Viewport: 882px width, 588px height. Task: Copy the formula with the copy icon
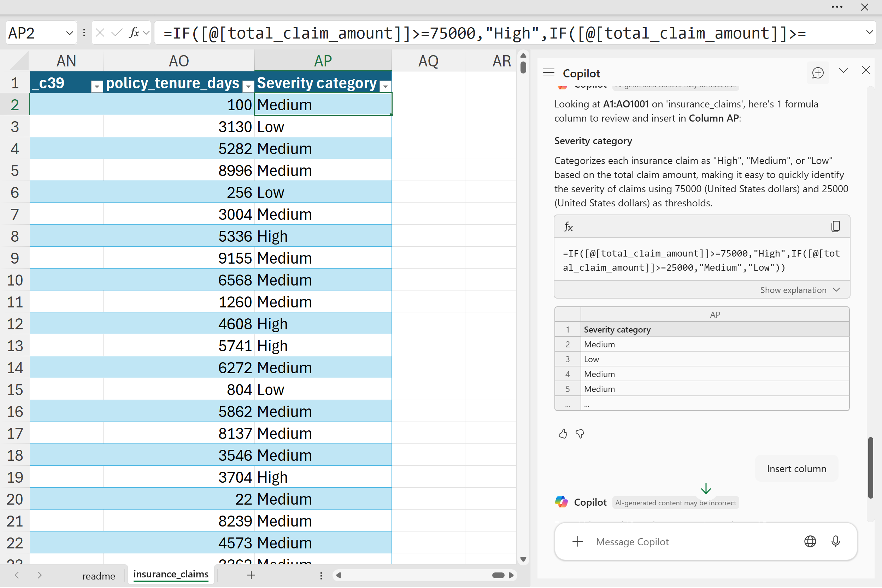coord(835,227)
